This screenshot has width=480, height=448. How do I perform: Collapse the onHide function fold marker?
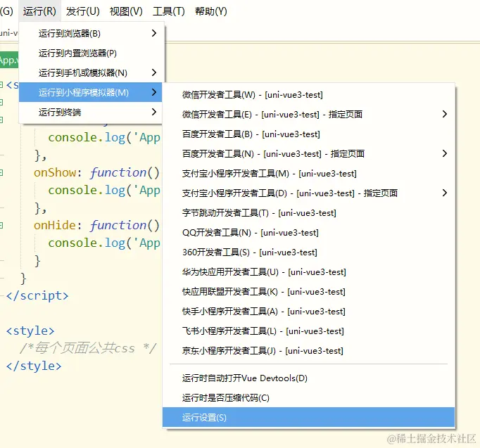(1, 226)
